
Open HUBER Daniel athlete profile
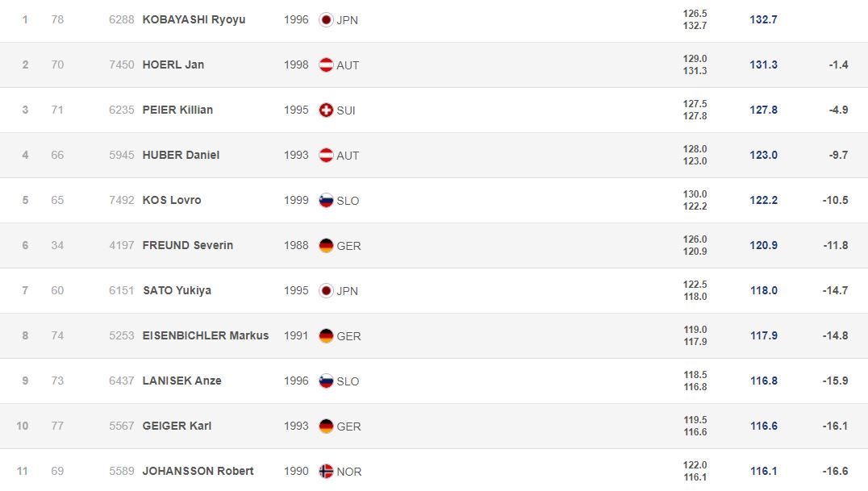181,155
